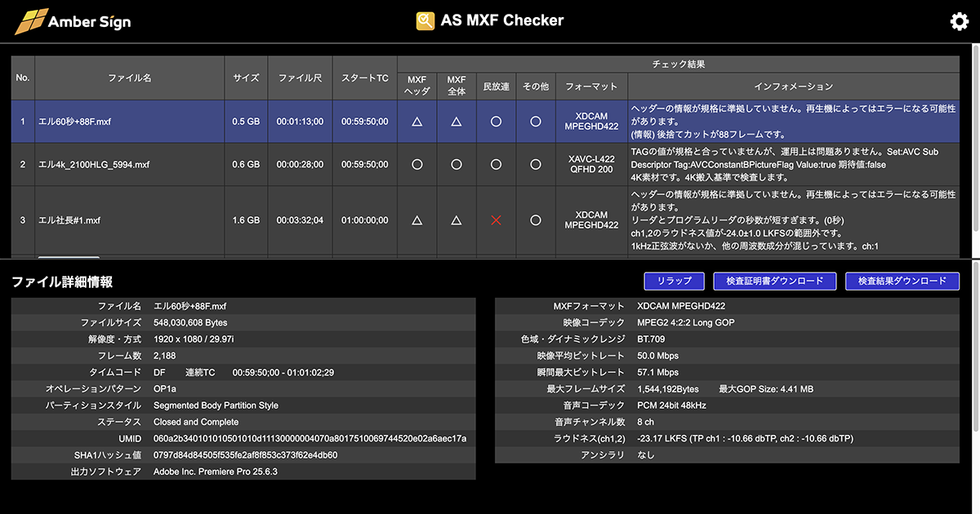
Task: Download the inspection certificate (検査証明書ダウンロード)
Action: tap(775, 281)
